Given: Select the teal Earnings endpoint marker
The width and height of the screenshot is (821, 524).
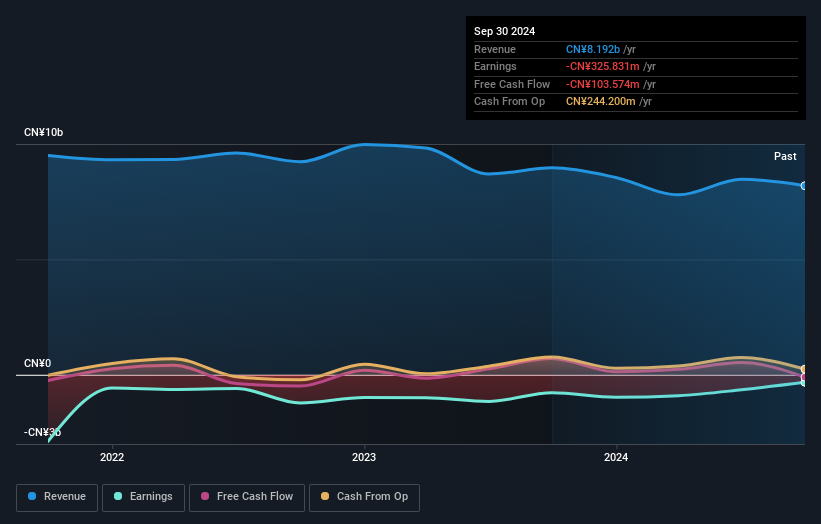Looking at the screenshot, I should [x=804, y=383].
